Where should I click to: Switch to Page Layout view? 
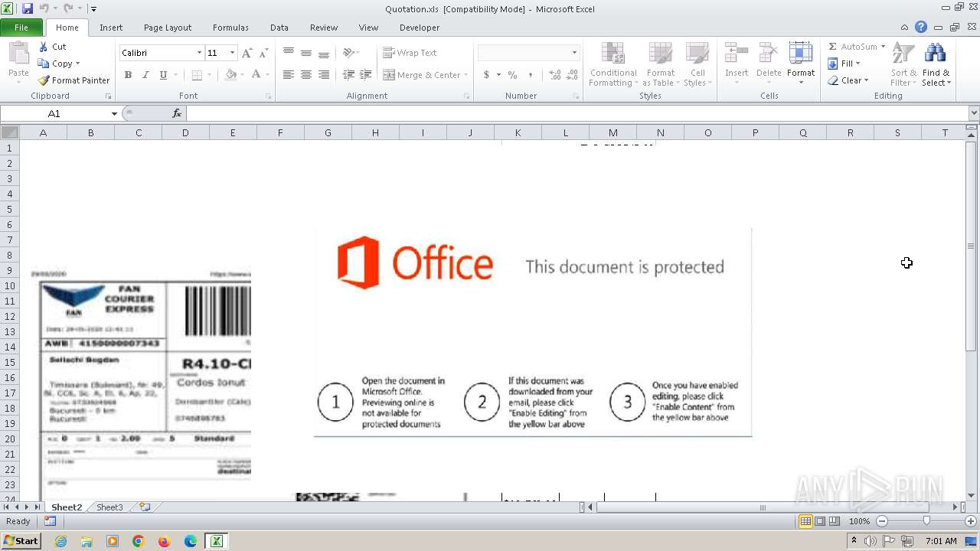[820, 521]
